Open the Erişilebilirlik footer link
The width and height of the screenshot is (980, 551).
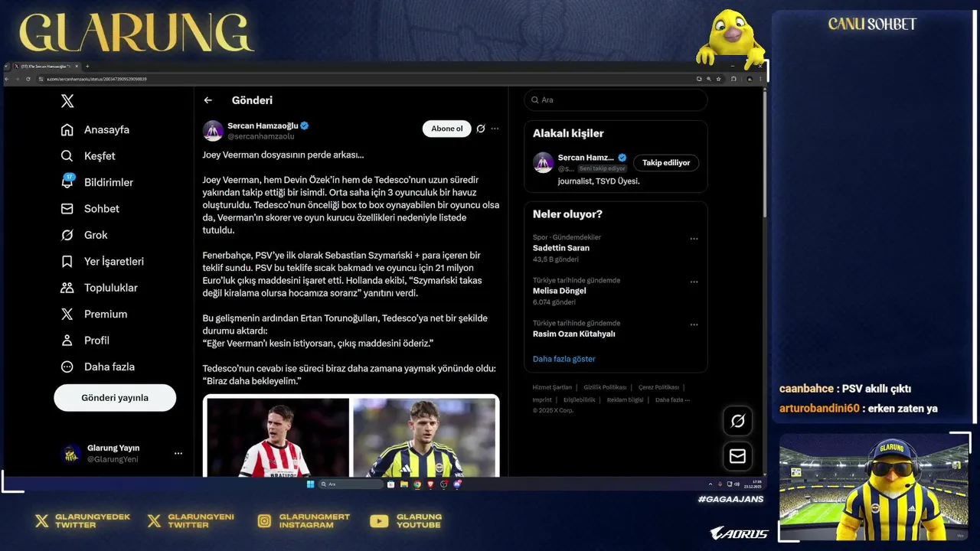point(580,399)
